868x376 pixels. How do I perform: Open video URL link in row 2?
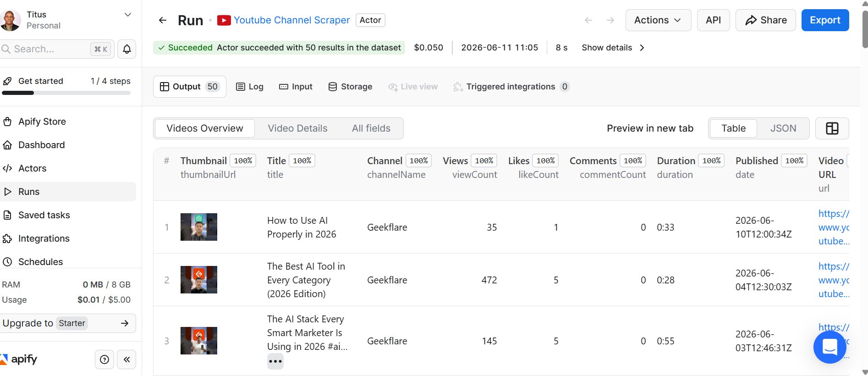pyautogui.click(x=834, y=280)
